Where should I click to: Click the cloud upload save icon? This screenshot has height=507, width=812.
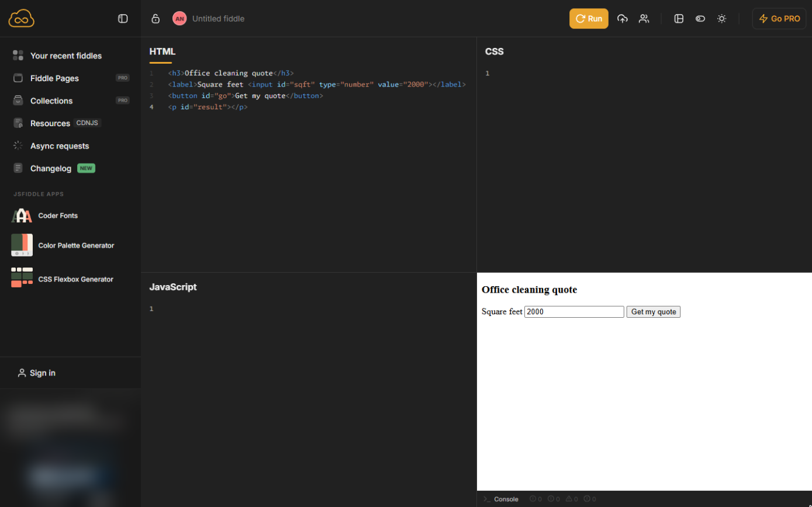click(623, 19)
